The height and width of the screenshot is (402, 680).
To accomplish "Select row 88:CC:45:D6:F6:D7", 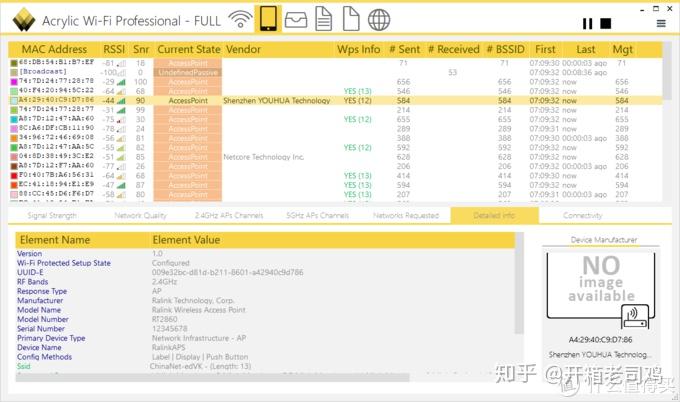I will tap(335, 194).
